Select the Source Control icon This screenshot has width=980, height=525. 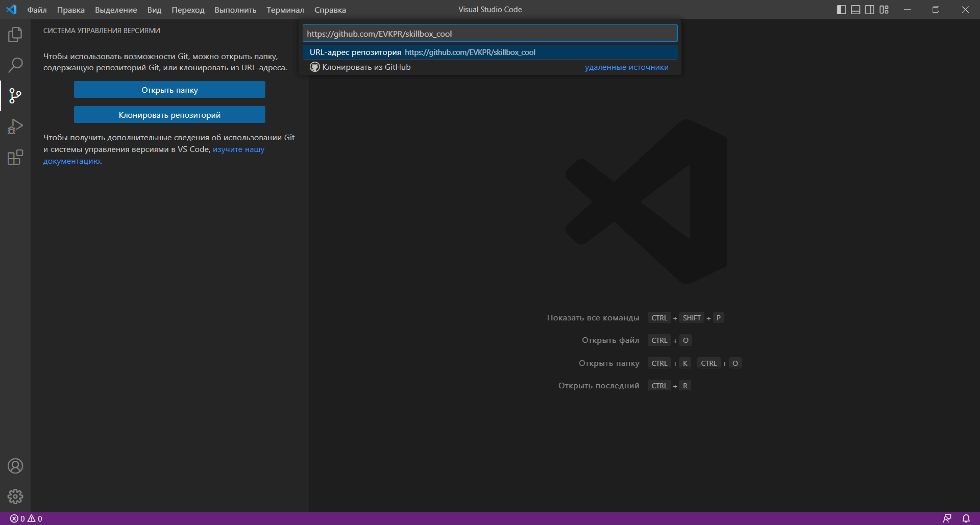(15, 95)
